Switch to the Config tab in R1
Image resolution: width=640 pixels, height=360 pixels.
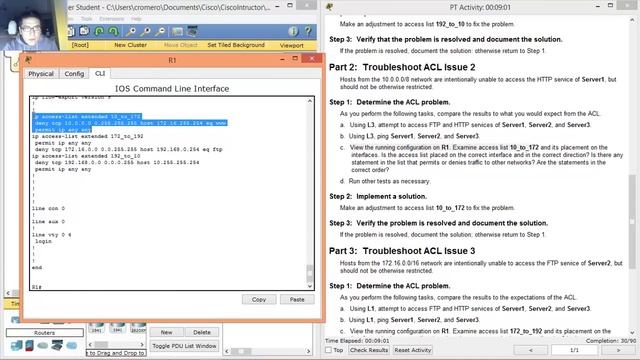[x=74, y=73]
